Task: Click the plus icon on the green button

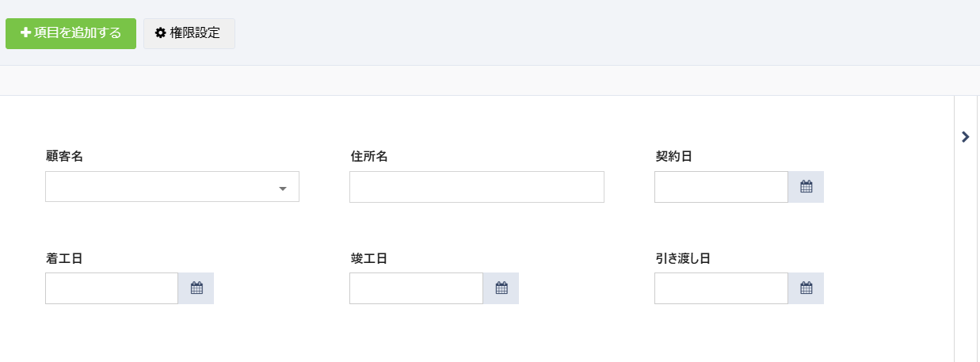Action: point(25,33)
